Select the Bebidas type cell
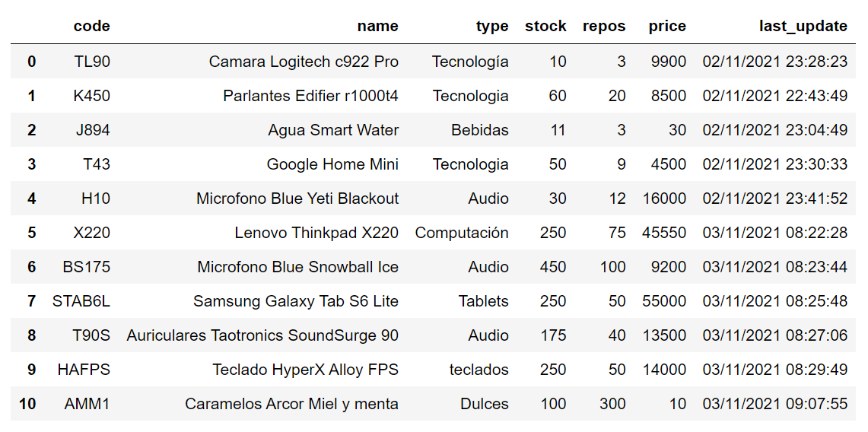The height and width of the screenshot is (432, 868). [x=480, y=130]
